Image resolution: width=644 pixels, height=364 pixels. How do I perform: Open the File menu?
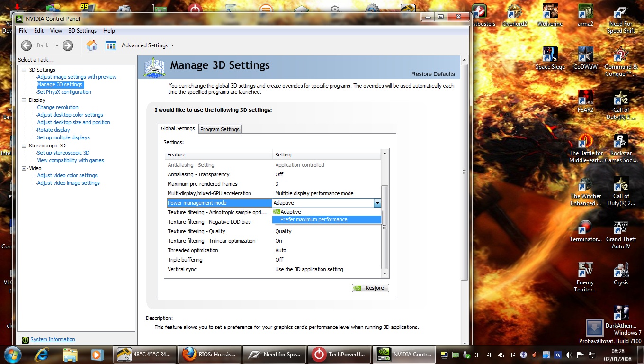click(x=23, y=31)
